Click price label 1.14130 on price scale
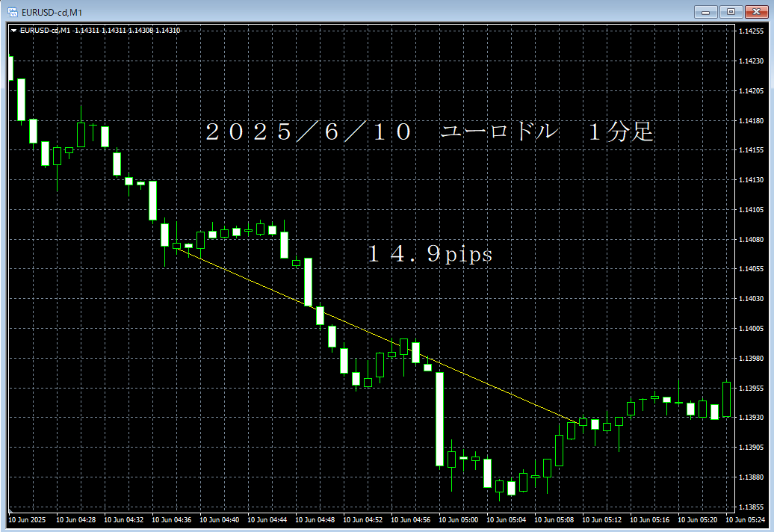The image size is (774, 532). click(x=752, y=179)
